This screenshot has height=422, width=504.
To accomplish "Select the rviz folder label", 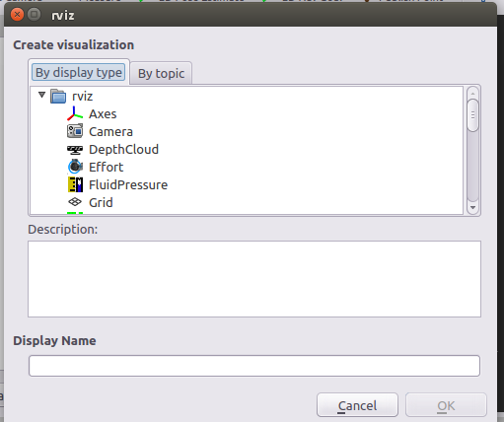I will (82, 97).
